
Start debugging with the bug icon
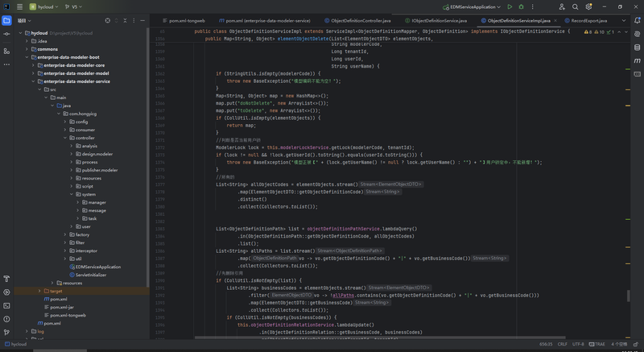[x=522, y=6]
